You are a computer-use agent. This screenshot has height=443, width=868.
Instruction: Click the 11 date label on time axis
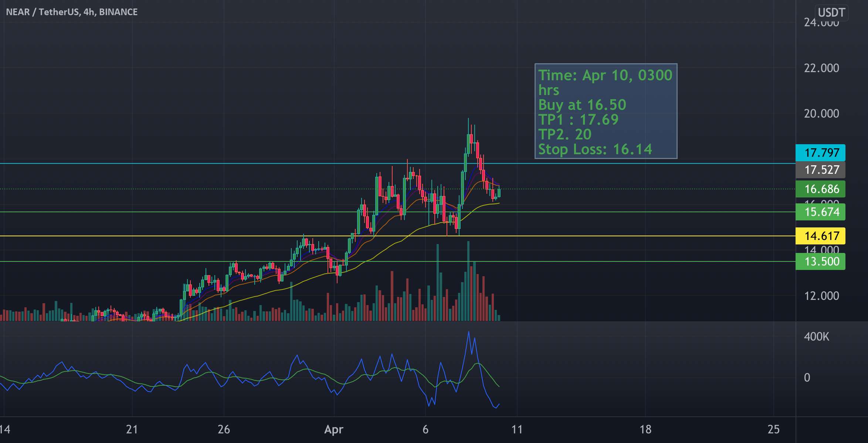(517, 429)
